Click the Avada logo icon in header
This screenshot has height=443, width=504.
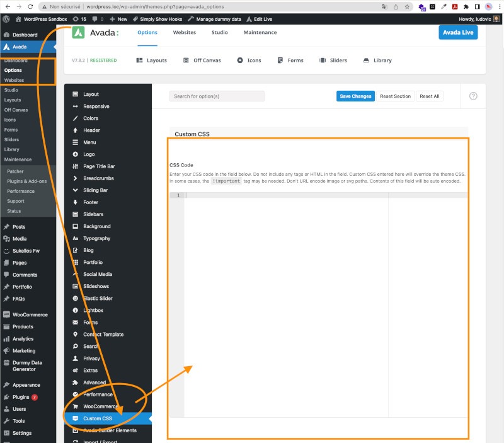(78, 33)
